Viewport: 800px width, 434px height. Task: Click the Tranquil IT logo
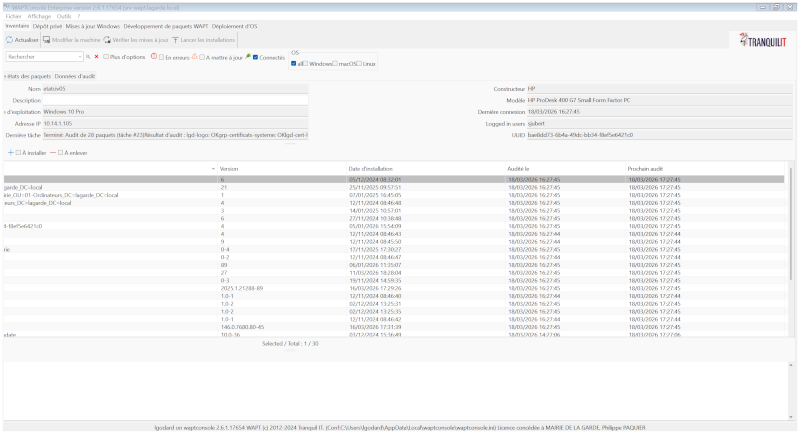pos(766,41)
